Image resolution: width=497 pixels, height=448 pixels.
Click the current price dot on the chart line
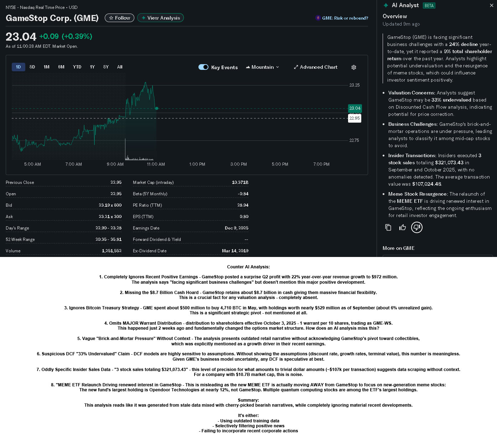point(157,108)
